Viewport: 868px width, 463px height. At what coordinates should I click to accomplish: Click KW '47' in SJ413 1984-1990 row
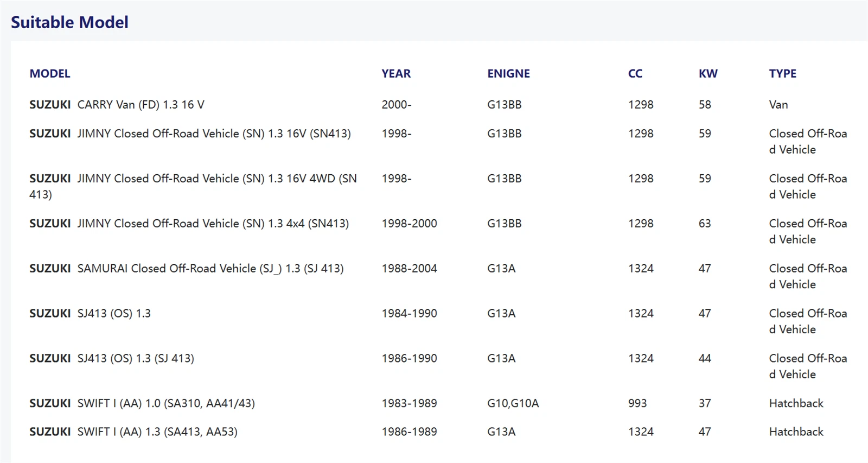tap(705, 314)
